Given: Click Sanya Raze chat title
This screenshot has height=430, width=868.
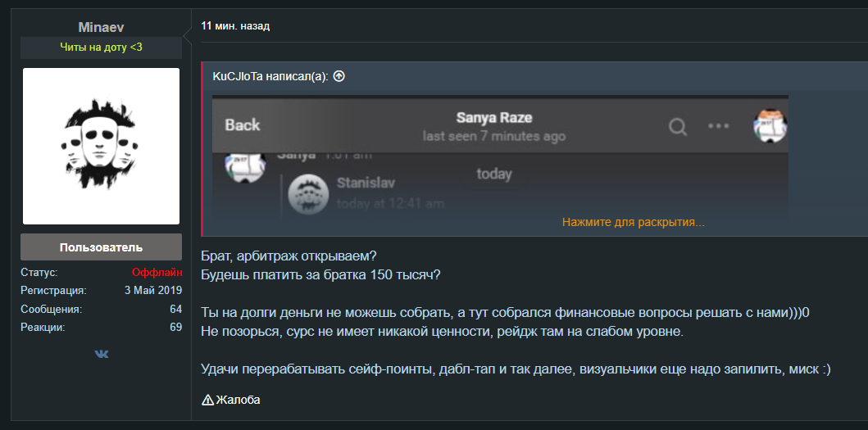Looking at the screenshot, I should pyautogui.click(x=494, y=118).
